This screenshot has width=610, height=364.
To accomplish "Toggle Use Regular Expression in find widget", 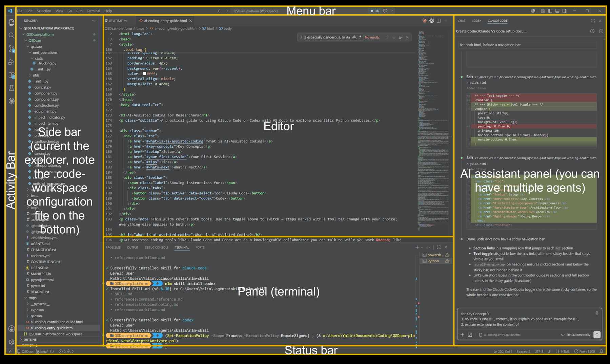I will pyautogui.click(x=360, y=37).
